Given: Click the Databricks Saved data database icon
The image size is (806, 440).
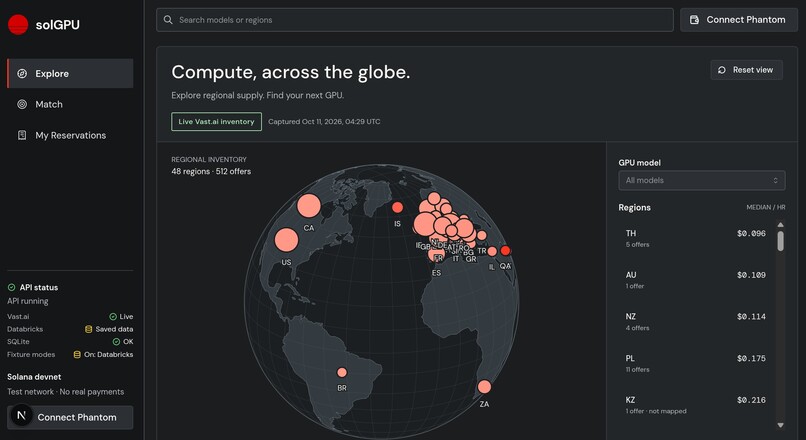Looking at the screenshot, I should tap(88, 329).
